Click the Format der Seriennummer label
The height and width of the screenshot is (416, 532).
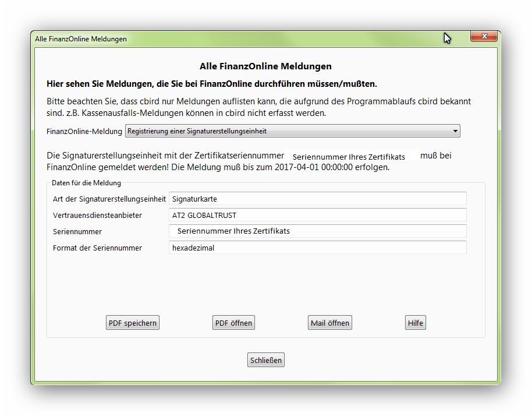(x=97, y=248)
